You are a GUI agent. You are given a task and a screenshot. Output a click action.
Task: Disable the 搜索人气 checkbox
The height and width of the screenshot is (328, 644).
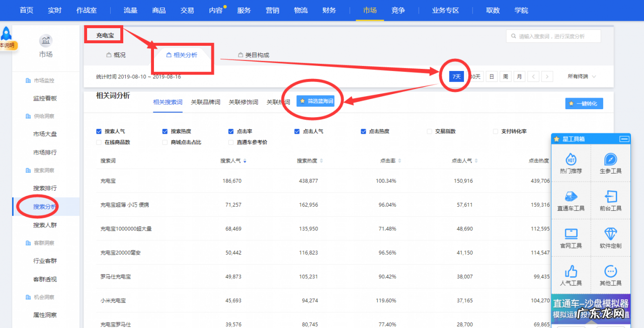[x=99, y=131]
